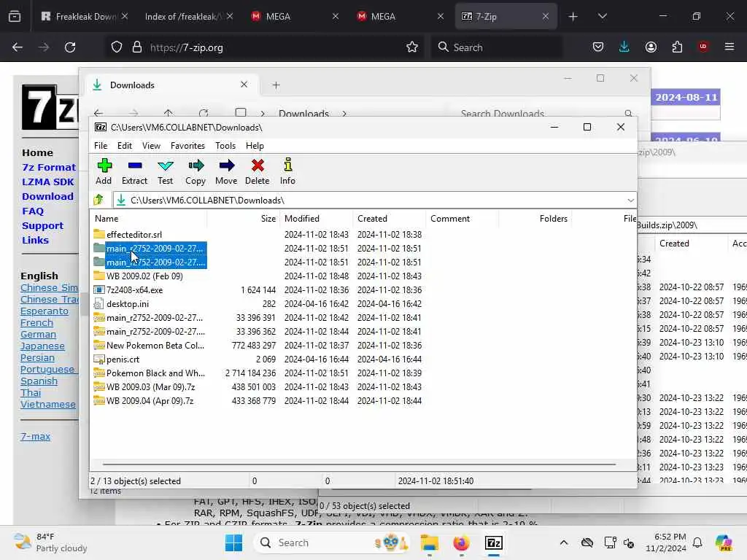Click the Firefox Search box
This screenshot has height=560, width=747.
496,47
